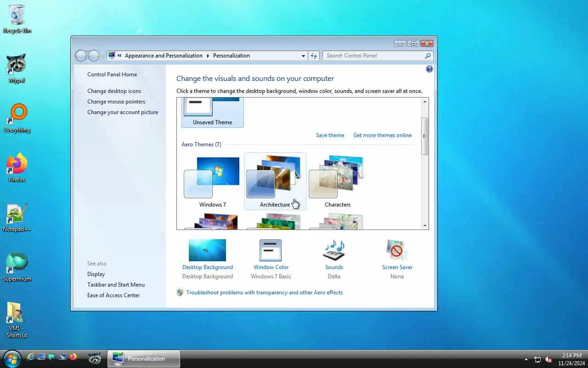
Task: Click the theme list scrollbar thumb
Action: coord(425,136)
